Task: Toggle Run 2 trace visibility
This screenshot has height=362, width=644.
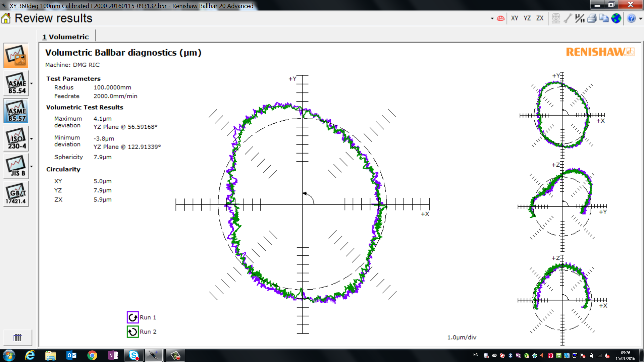Action: pos(132,331)
